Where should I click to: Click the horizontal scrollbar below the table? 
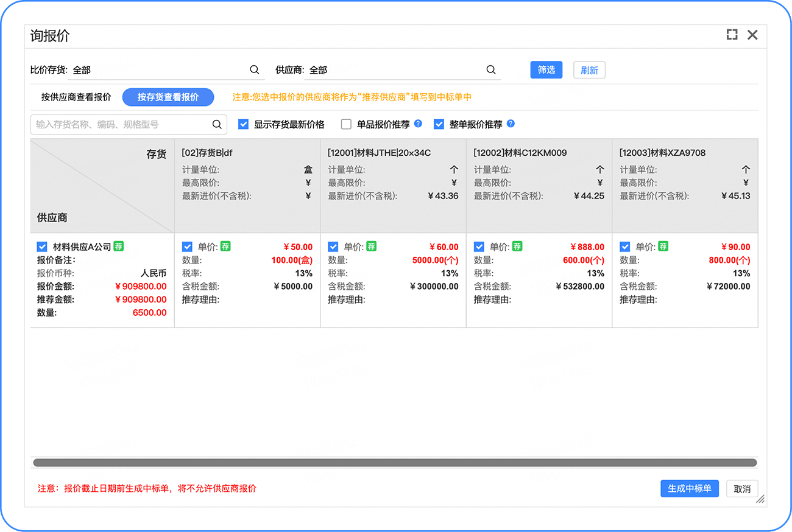point(395,463)
